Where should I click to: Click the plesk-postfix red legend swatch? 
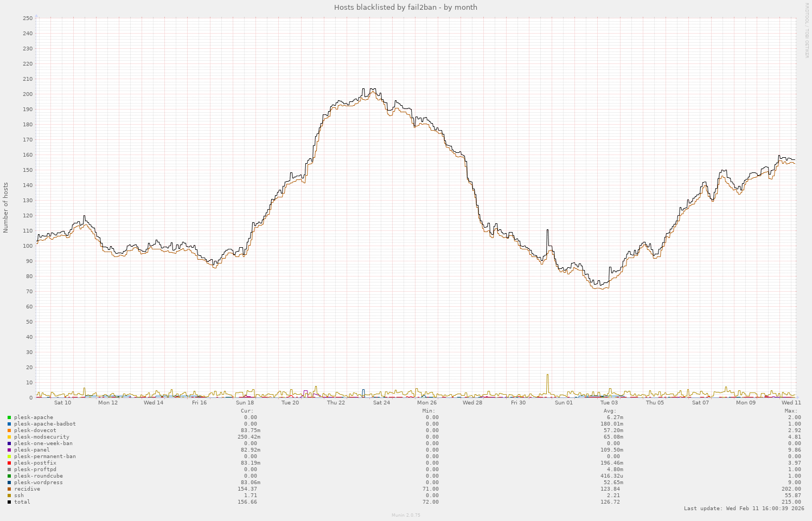[x=9, y=463]
